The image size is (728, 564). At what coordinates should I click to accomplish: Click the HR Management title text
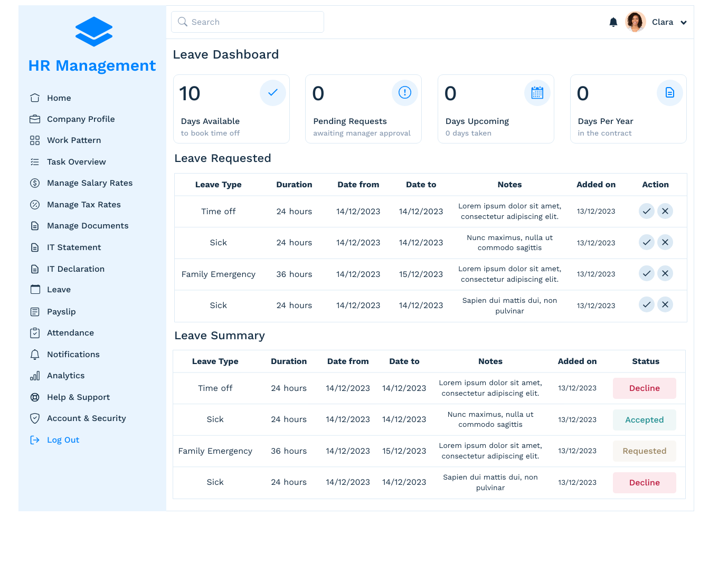pos(92,65)
